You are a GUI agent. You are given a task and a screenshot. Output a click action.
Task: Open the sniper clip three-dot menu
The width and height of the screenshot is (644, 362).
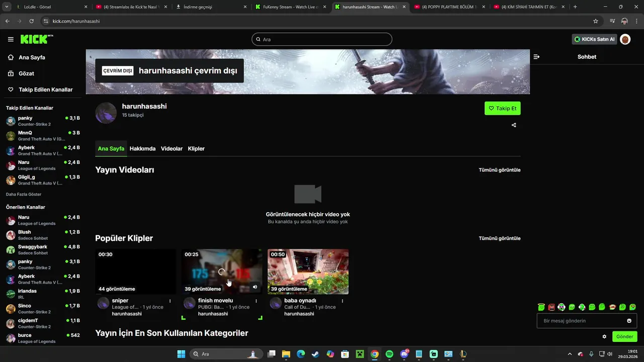[x=170, y=301]
